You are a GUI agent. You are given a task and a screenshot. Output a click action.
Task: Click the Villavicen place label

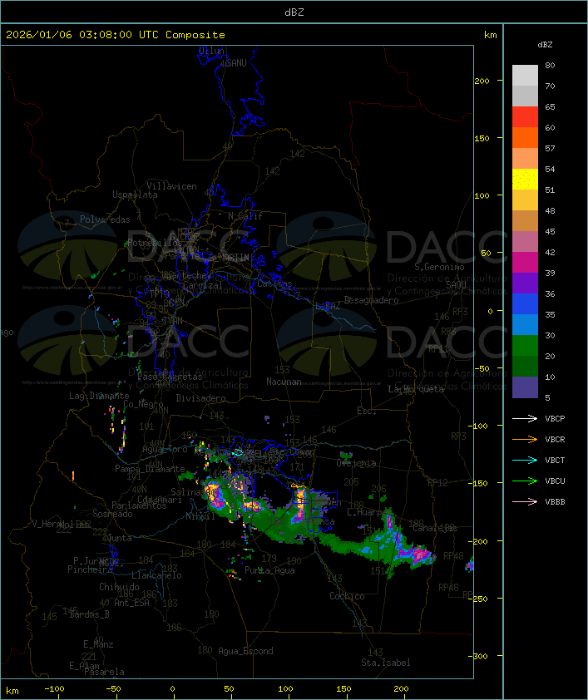(x=171, y=186)
